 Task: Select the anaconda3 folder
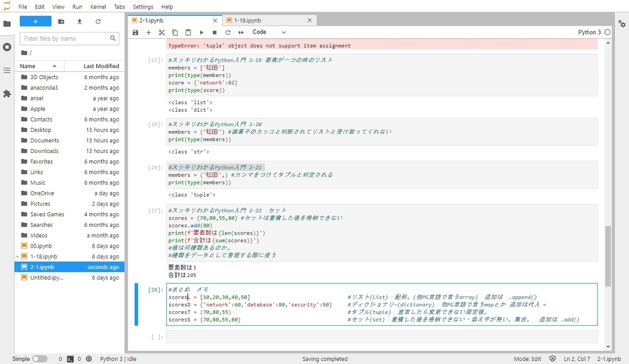pyautogui.click(x=70, y=87)
